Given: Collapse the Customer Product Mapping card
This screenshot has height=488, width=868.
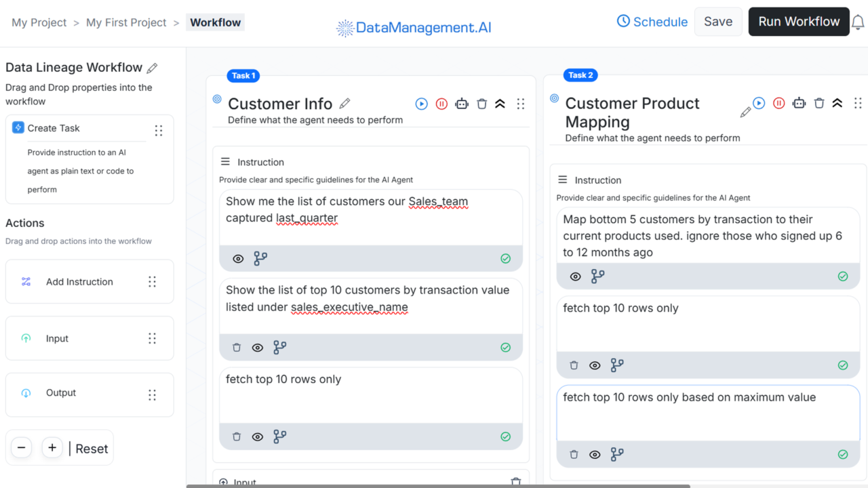Looking at the screenshot, I should (x=837, y=103).
